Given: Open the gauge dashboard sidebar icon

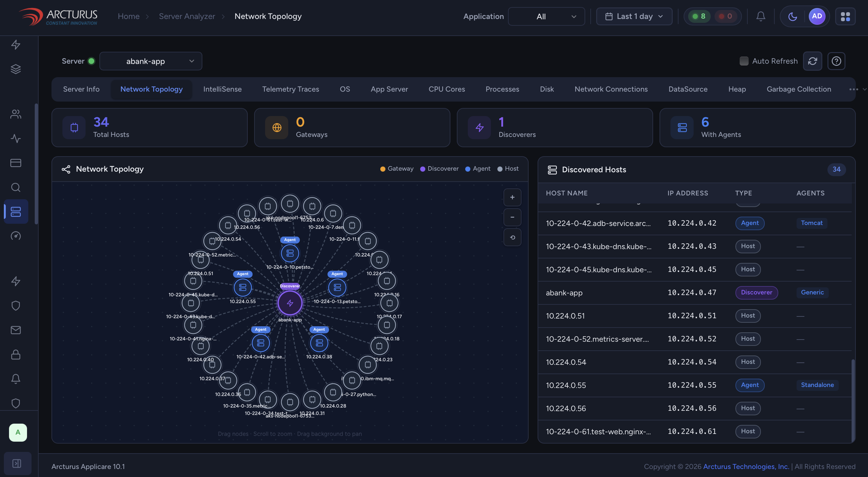Looking at the screenshot, I should tap(16, 236).
